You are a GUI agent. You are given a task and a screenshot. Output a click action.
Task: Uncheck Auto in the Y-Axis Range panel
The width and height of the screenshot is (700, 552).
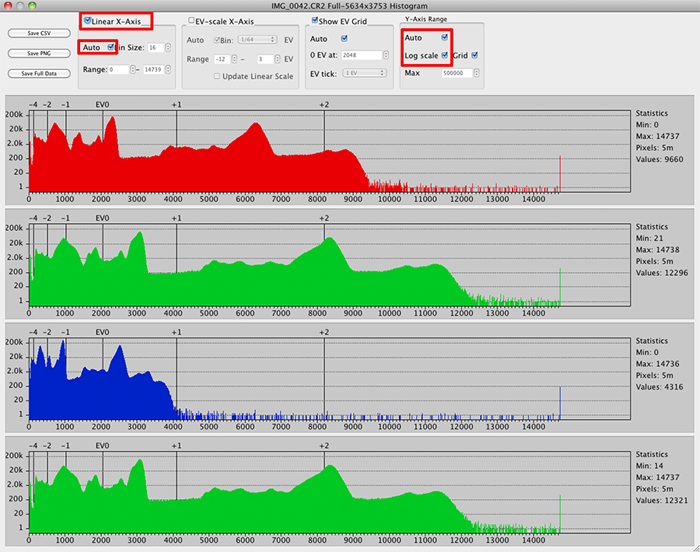[444, 38]
